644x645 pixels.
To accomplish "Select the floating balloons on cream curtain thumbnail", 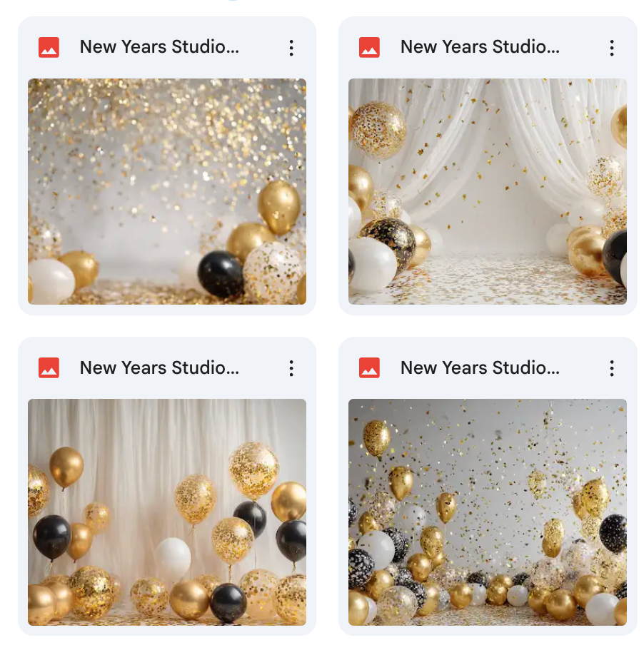I will [x=167, y=512].
